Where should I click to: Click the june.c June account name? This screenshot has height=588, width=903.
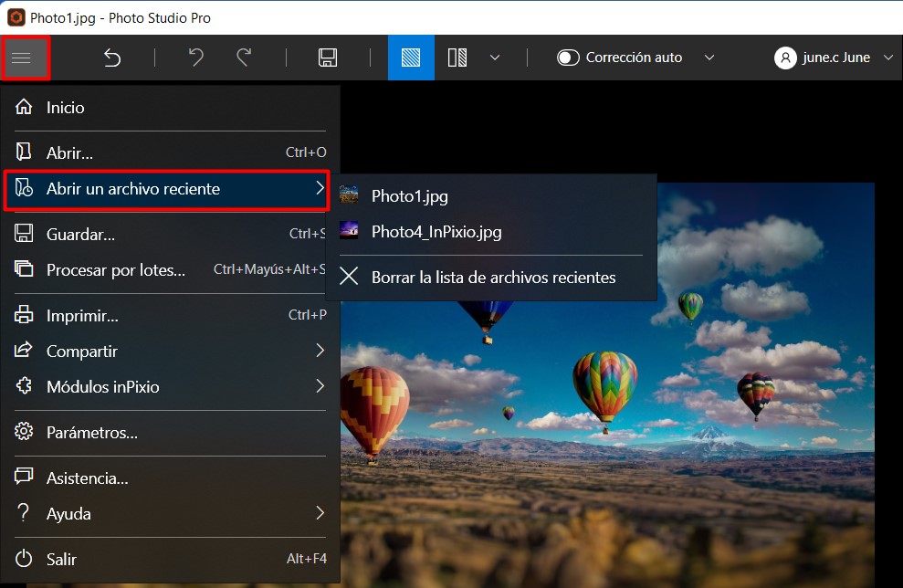coord(836,58)
